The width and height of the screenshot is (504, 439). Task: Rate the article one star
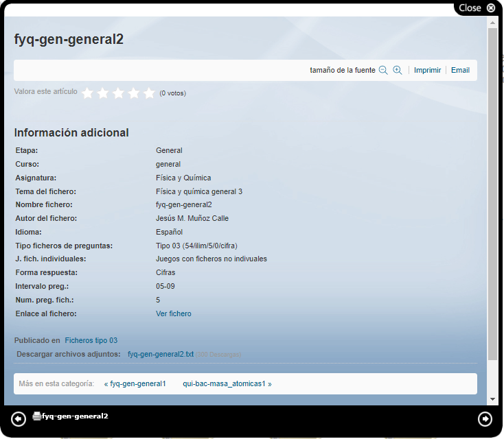tap(87, 93)
